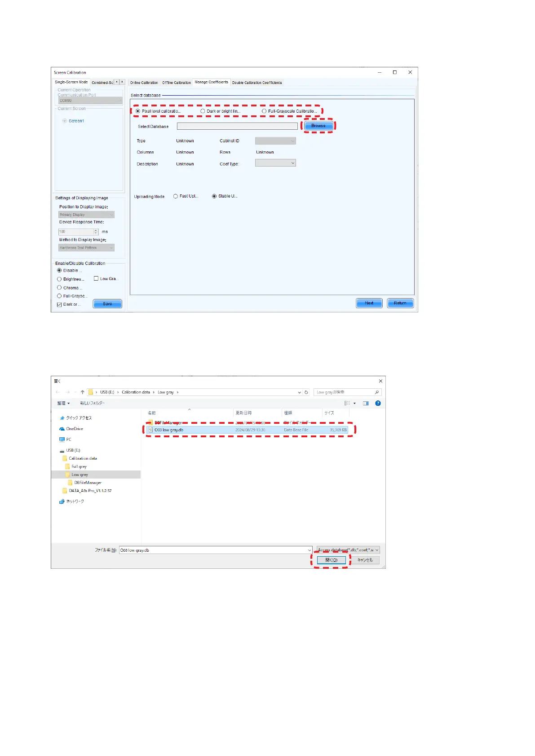Open the Double Calibration Coefficients tab
The image size is (535, 756).
pos(257,83)
